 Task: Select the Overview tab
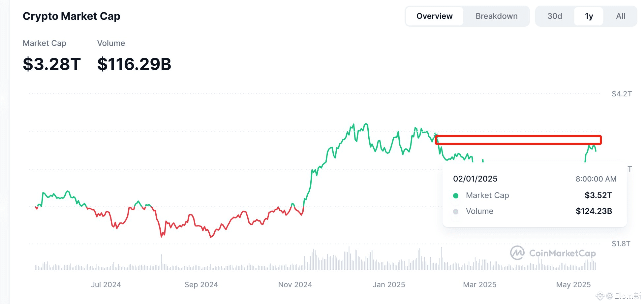(x=434, y=16)
